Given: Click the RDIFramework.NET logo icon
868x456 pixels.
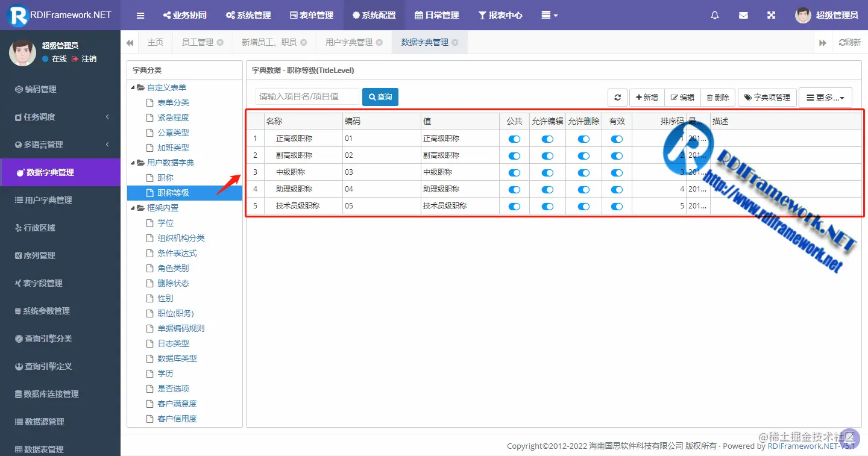Looking at the screenshot, I should (17, 15).
